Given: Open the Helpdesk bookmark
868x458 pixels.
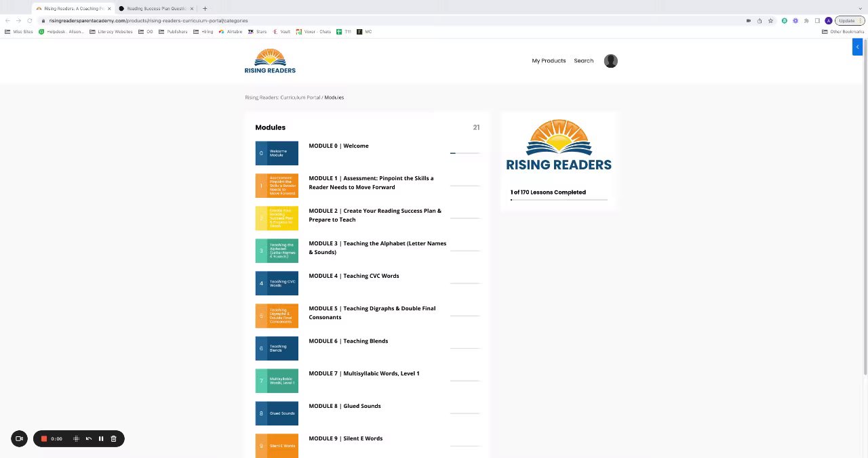Looking at the screenshot, I should [61, 32].
